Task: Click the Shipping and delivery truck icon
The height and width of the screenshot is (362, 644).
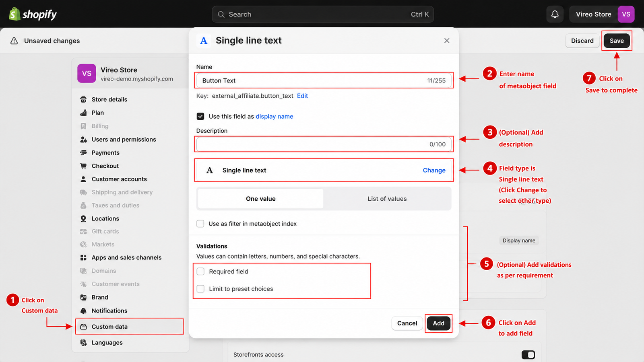Action: (83, 192)
